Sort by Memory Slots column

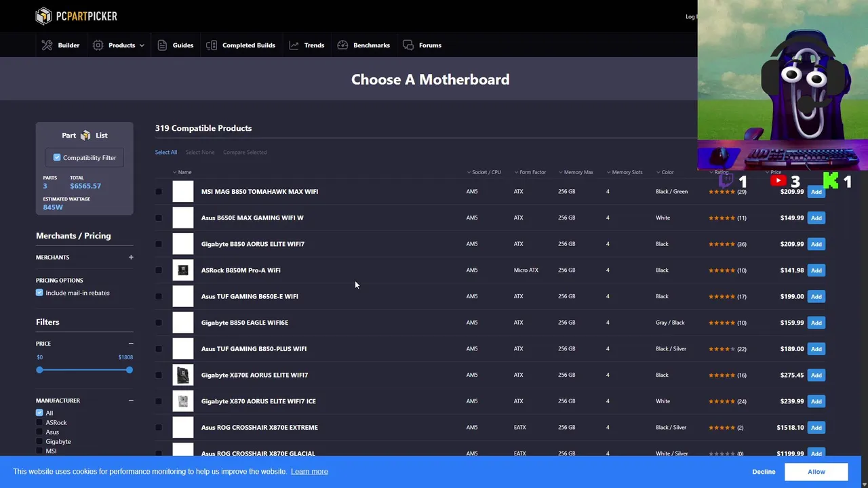coord(625,172)
